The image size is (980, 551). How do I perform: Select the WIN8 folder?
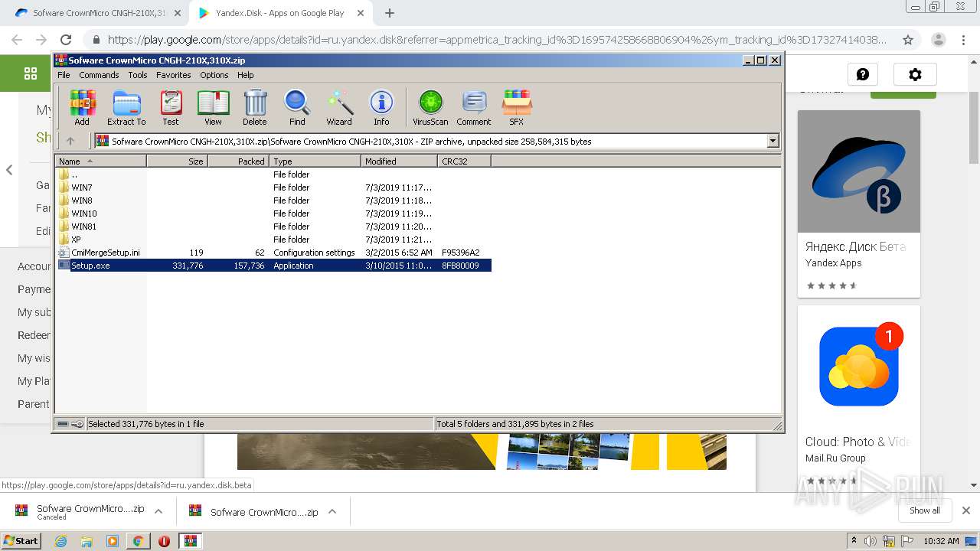[273, 201]
